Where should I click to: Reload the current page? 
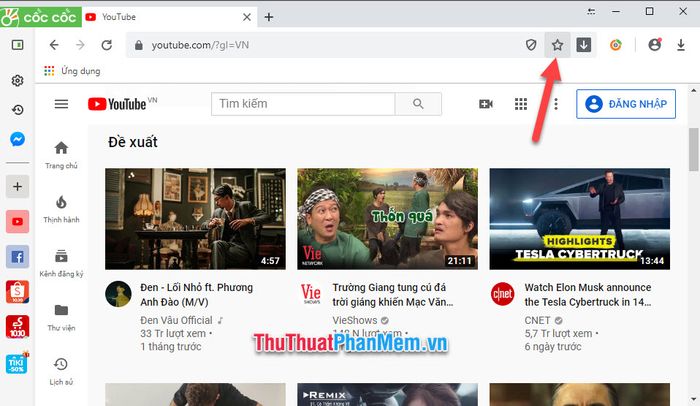[x=107, y=45]
